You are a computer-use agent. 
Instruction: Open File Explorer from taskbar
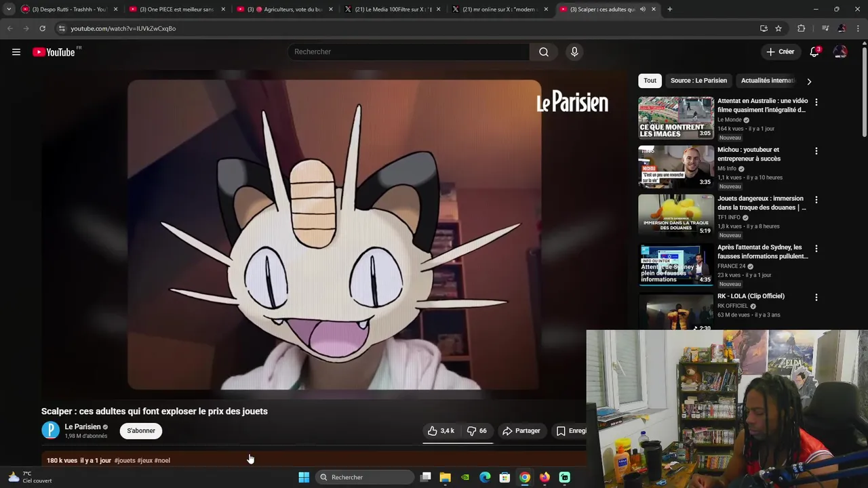pyautogui.click(x=446, y=477)
